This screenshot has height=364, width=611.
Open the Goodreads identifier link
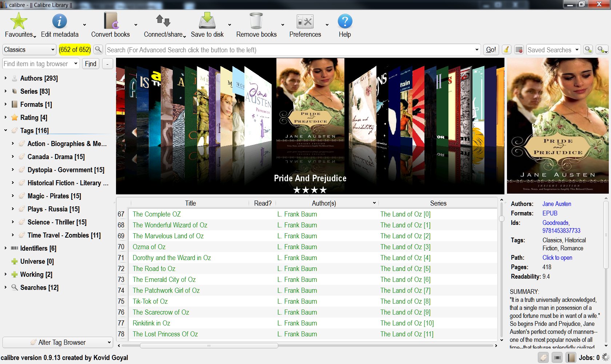tap(556, 223)
